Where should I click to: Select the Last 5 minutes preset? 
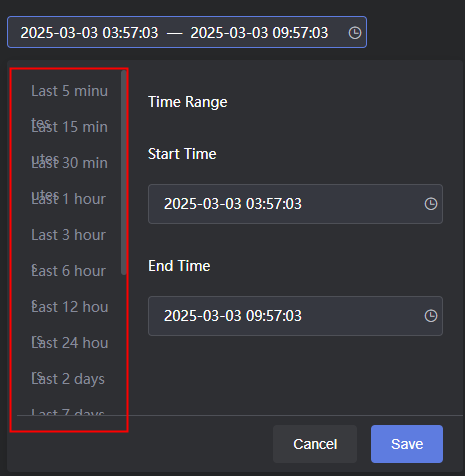(69, 91)
